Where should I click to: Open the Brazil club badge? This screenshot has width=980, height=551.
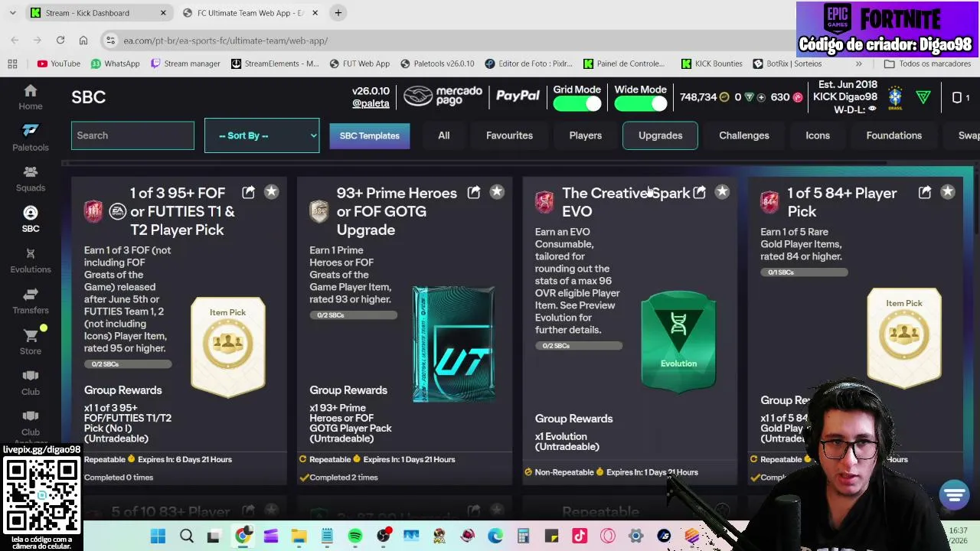[x=895, y=97]
